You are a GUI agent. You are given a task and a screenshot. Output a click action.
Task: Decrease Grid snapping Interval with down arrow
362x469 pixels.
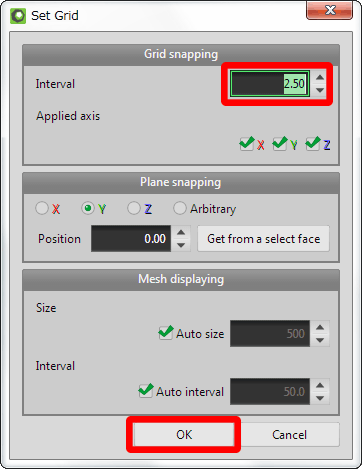pos(320,90)
